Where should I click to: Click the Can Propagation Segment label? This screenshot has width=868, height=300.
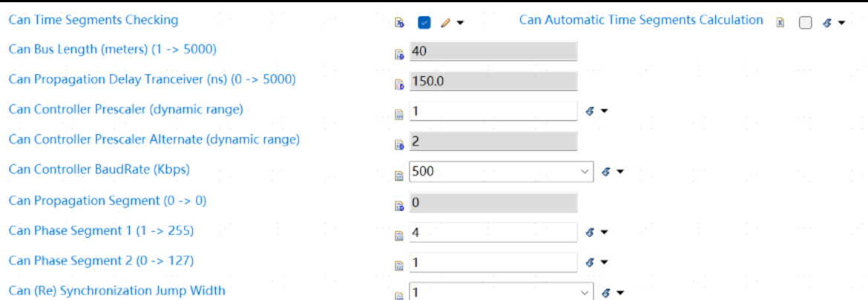click(x=108, y=200)
